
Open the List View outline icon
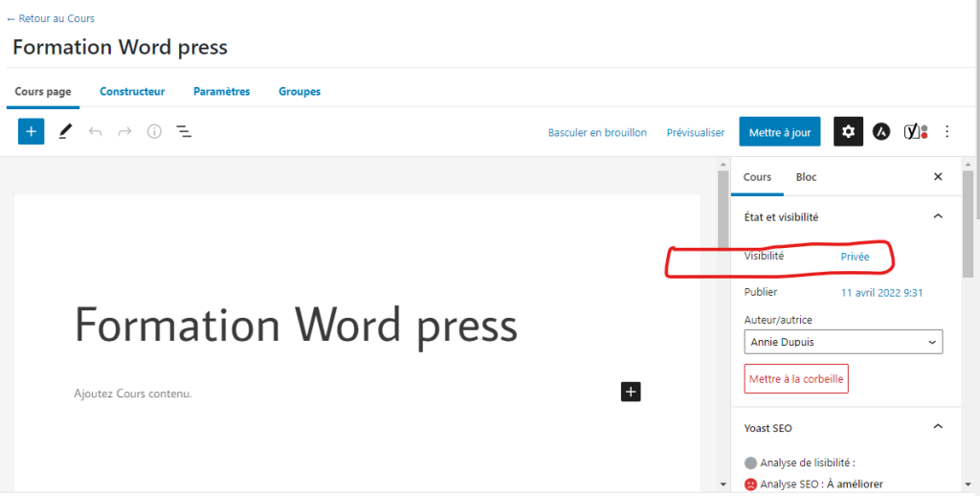(x=184, y=132)
